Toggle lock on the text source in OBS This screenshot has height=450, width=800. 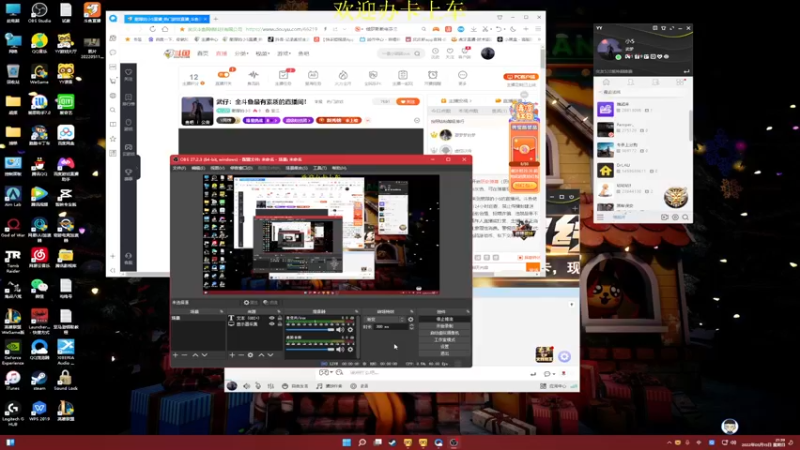point(280,318)
